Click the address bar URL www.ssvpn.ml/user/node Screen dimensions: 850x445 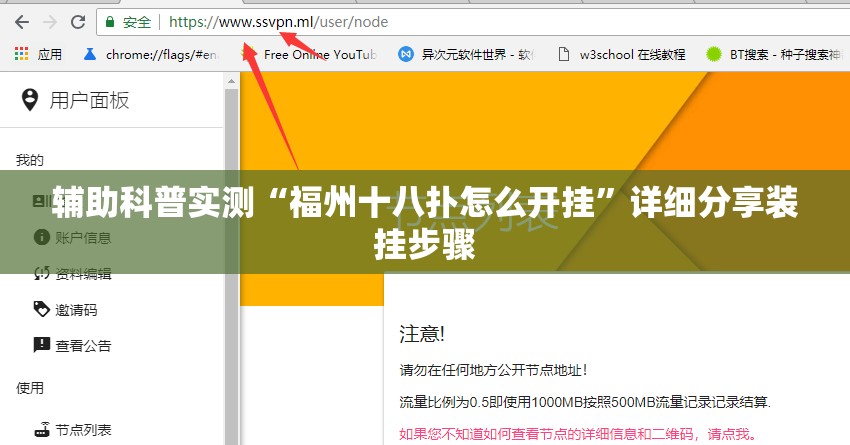click(x=278, y=22)
